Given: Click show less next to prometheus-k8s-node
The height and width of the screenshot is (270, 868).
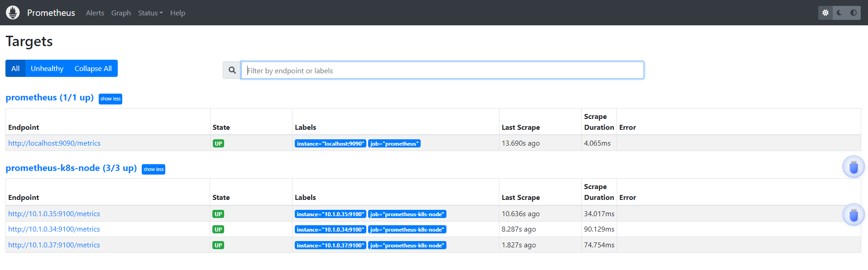Looking at the screenshot, I should point(153,169).
